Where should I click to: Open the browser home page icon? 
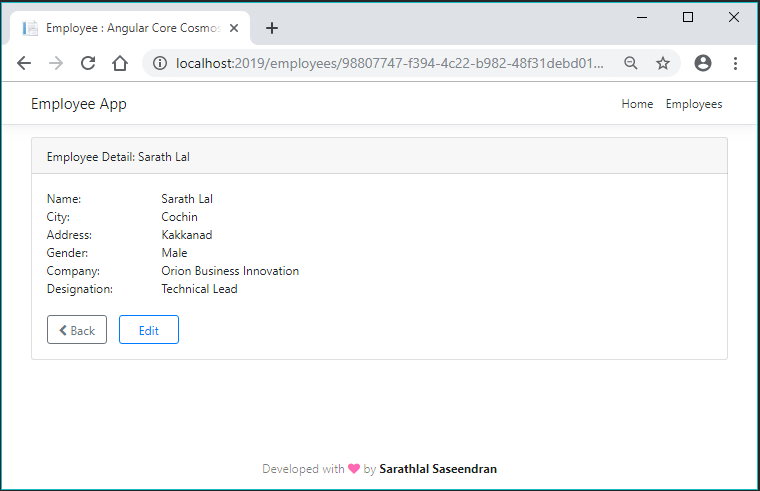click(120, 63)
